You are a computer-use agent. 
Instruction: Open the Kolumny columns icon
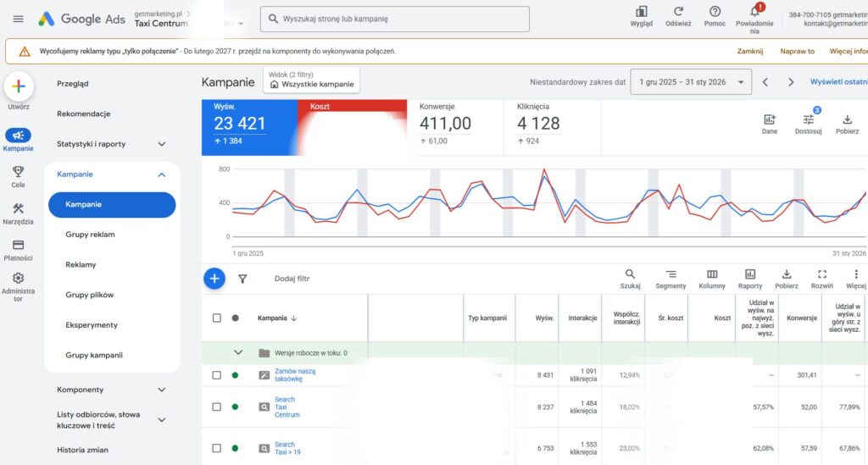click(712, 274)
